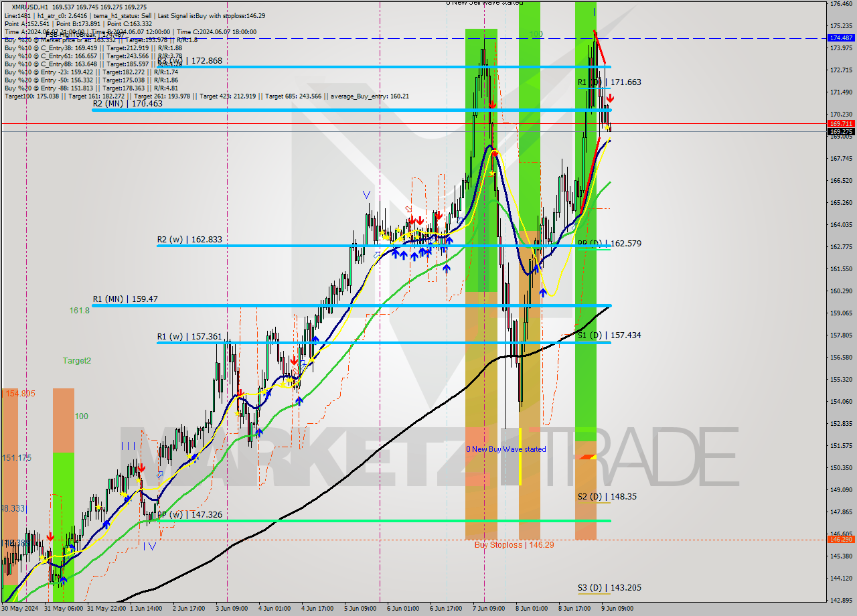Viewport: 857px width, 616px height.
Task: Select the 'Buy %10 @ Entry -23: 159.422' row
Action: click(x=93, y=72)
